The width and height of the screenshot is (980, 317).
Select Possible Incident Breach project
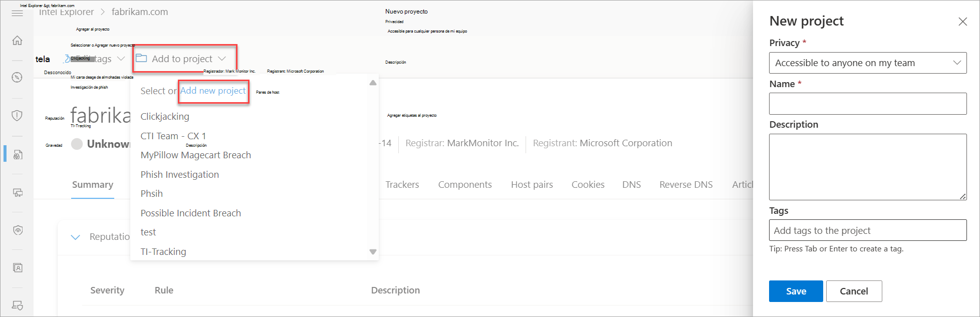click(190, 213)
